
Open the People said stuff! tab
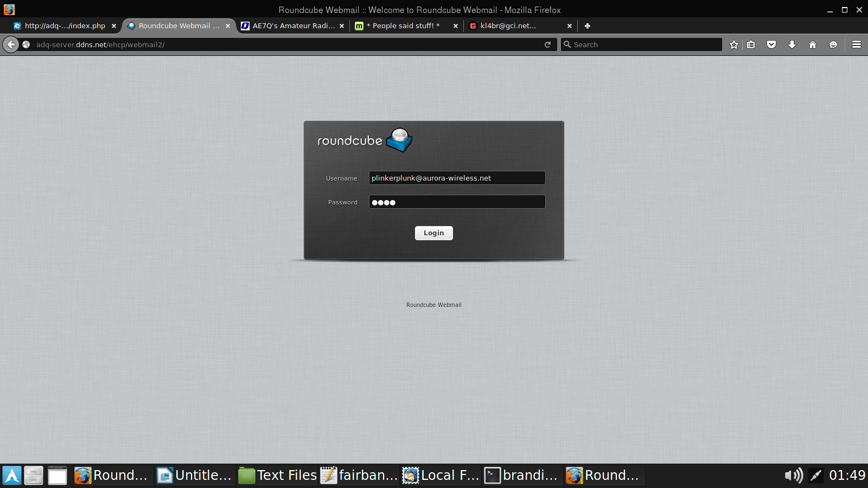[407, 25]
